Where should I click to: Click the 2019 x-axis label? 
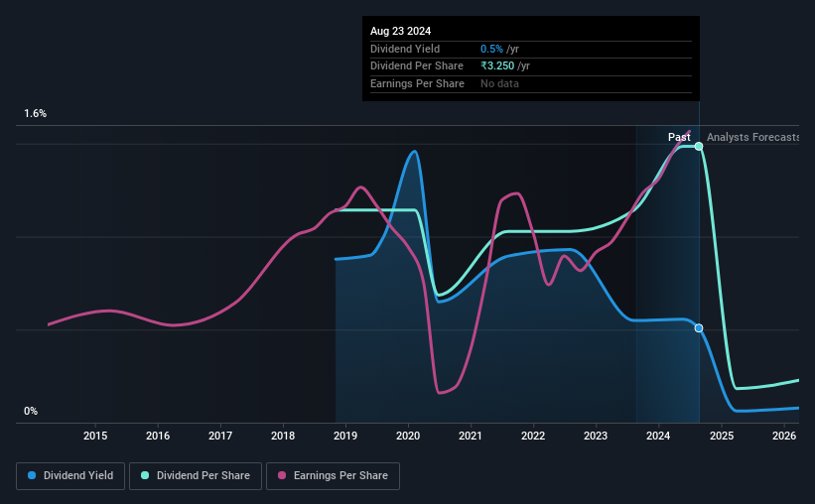coord(345,436)
